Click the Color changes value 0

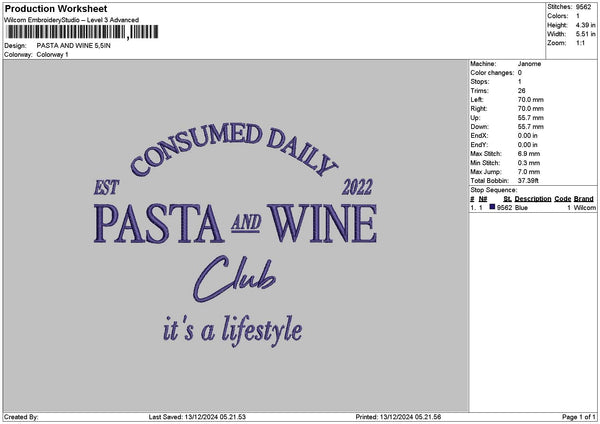520,73
